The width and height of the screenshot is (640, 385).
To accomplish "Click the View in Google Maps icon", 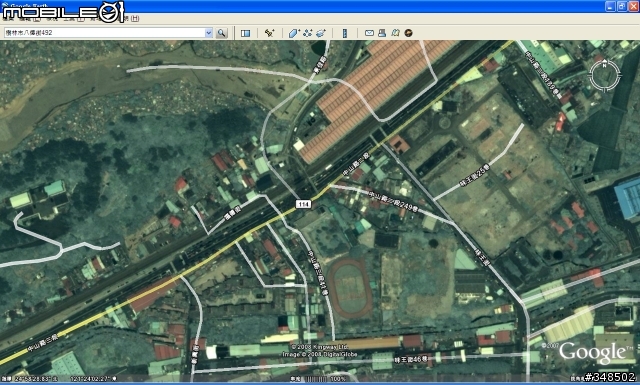I will [395, 33].
